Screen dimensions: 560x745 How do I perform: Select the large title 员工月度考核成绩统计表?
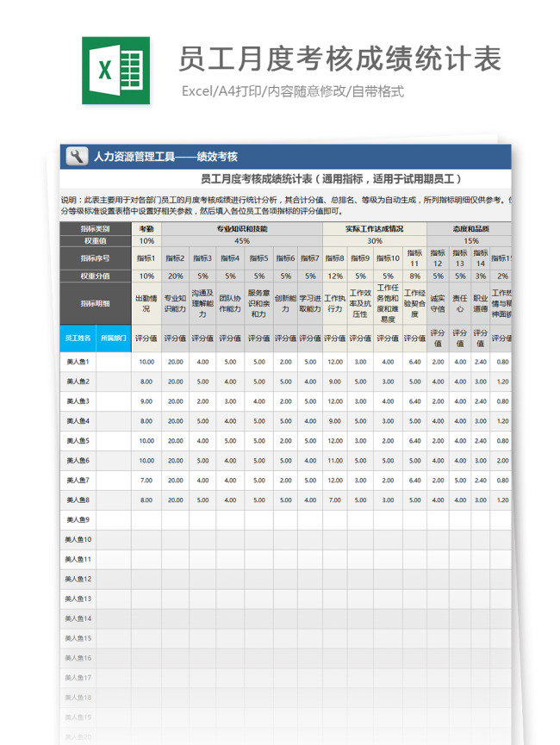(x=339, y=59)
